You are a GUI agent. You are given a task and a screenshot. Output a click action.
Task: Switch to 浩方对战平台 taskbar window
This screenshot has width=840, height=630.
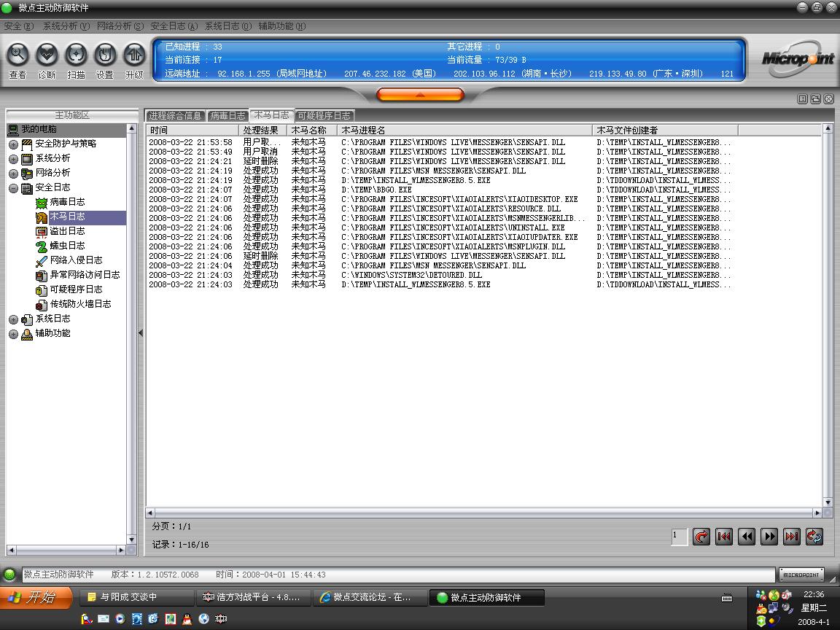pos(253,597)
